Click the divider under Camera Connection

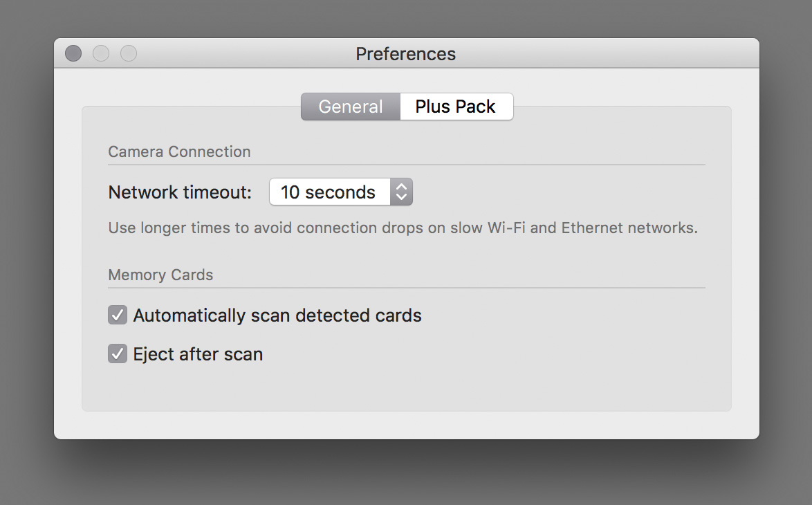click(x=407, y=165)
